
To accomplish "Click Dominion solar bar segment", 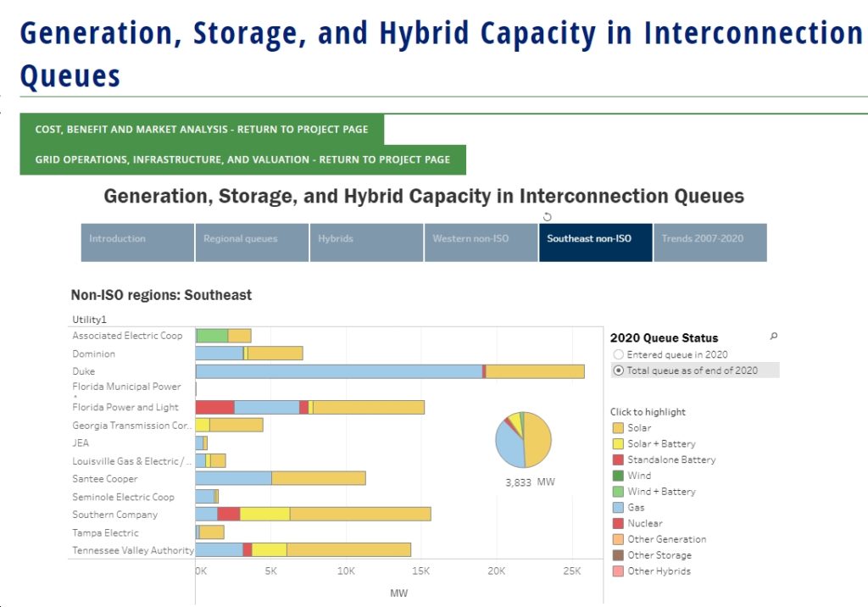I will click(275, 354).
